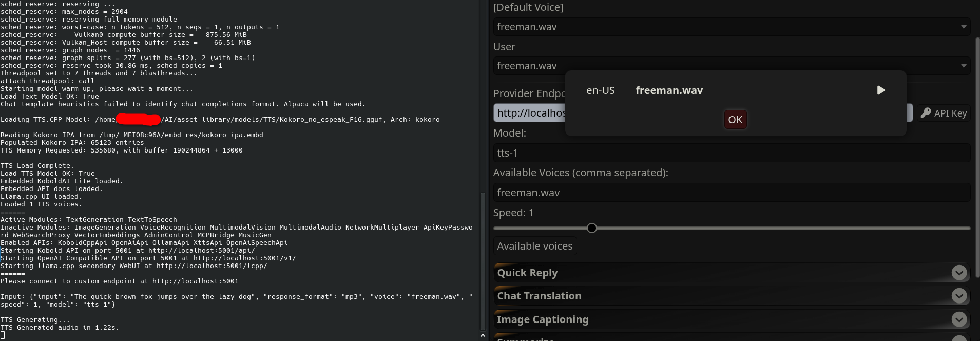Screen dimensions: 980x341
Task: Click 'TTS Generated audio in 1.22s.' line
Action: pyautogui.click(x=60, y=328)
